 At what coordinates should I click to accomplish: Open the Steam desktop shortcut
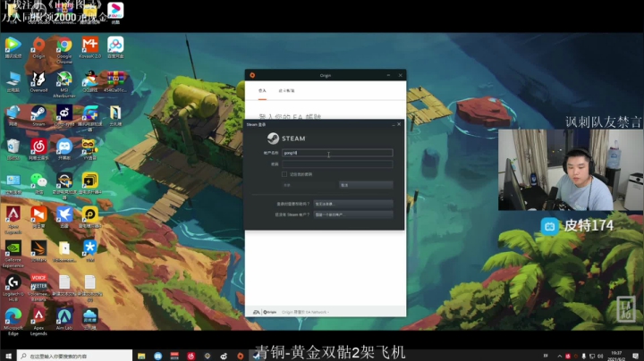(x=38, y=115)
